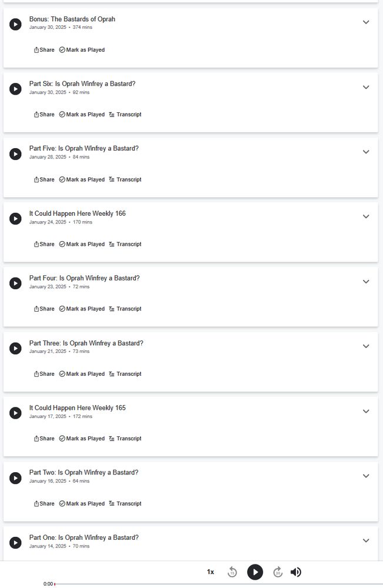Change the 1x playback speed

point(210,572)
